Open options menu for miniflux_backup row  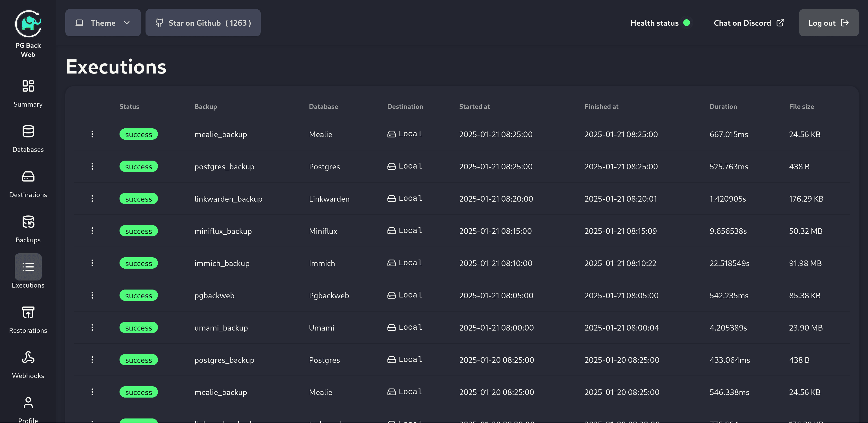pos(92,231)
